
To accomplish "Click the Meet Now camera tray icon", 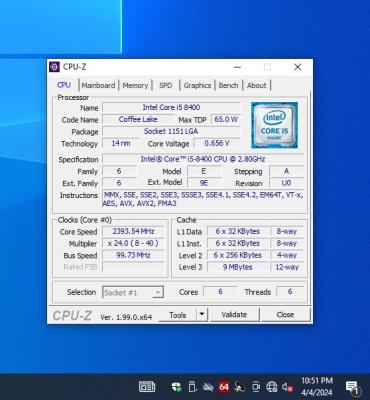I will point(256,387).
